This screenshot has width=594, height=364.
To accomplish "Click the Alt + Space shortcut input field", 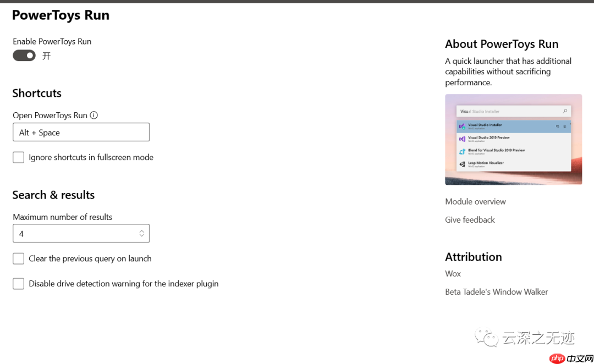I will 81,132.
